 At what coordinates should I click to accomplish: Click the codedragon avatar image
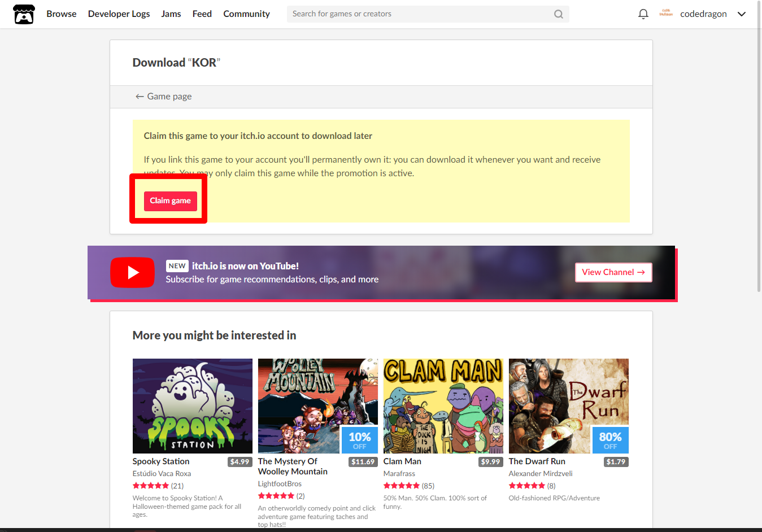point(666,14)
